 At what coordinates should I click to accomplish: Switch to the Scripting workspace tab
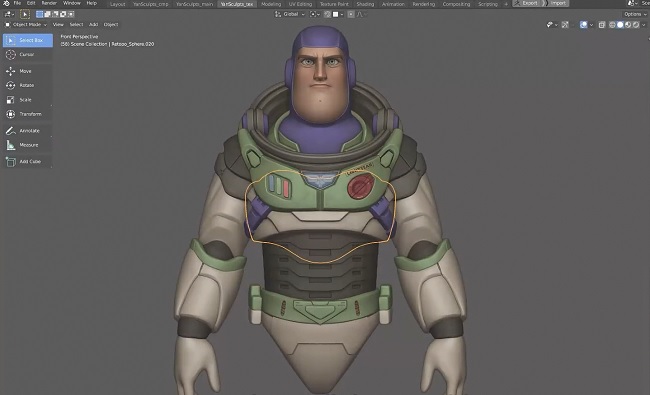pos(488,4)
